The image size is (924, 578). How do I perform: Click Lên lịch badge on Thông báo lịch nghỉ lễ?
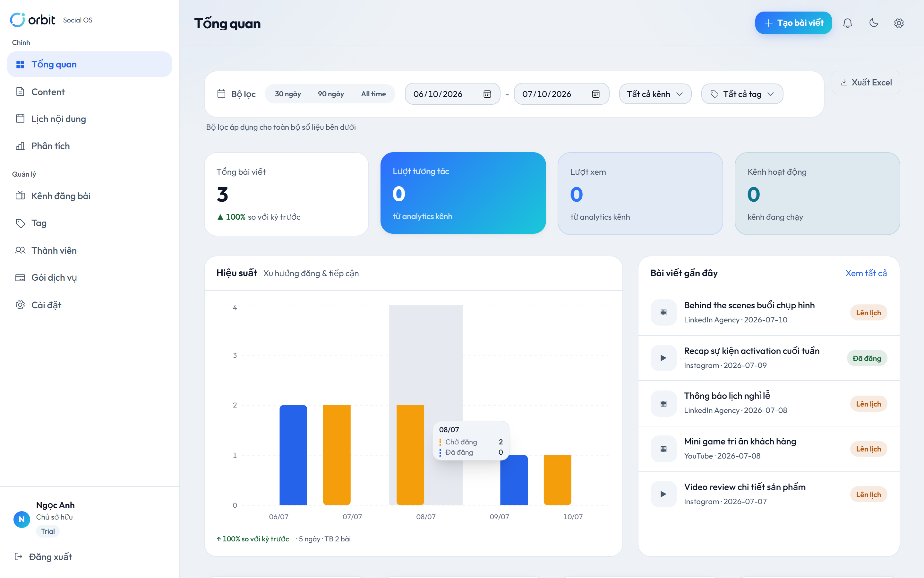868,404
